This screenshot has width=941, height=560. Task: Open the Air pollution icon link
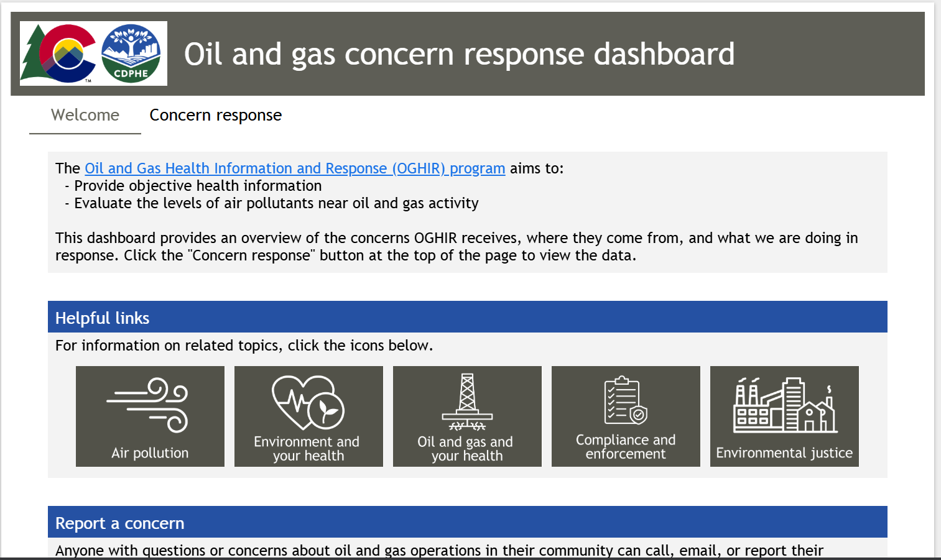point(150,416)
